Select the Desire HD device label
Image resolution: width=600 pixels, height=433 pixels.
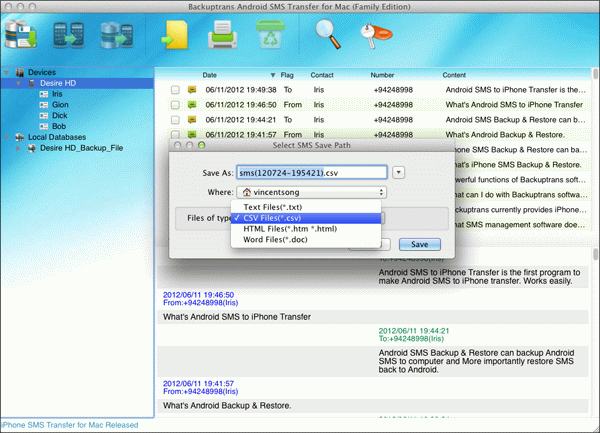(x=58, y=83)
